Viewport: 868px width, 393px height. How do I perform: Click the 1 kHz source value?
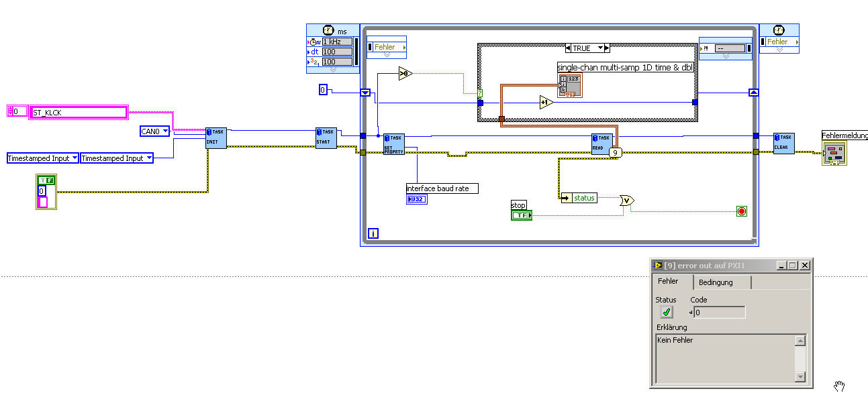pos(337,42)
